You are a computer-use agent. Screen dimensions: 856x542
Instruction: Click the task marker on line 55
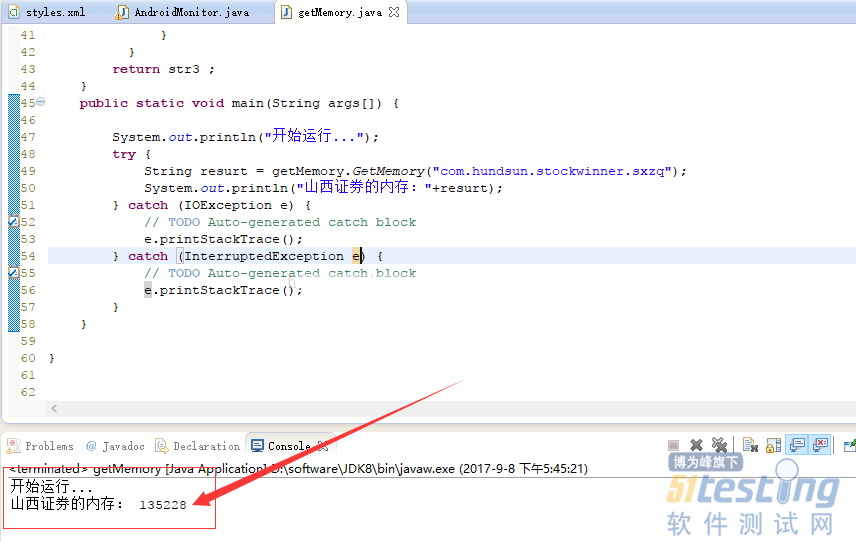(13, 273)
